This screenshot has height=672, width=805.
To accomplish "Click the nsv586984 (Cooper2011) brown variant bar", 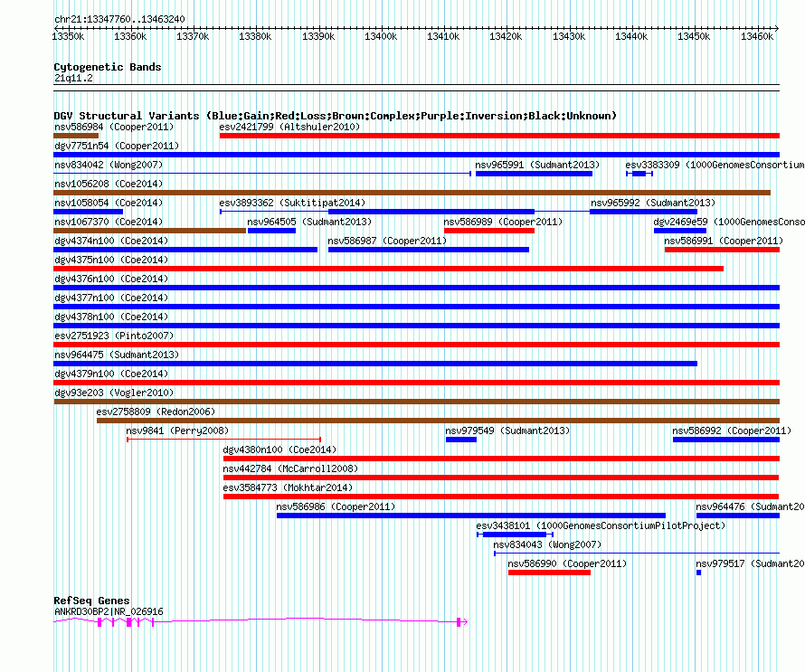I will 76,136.
